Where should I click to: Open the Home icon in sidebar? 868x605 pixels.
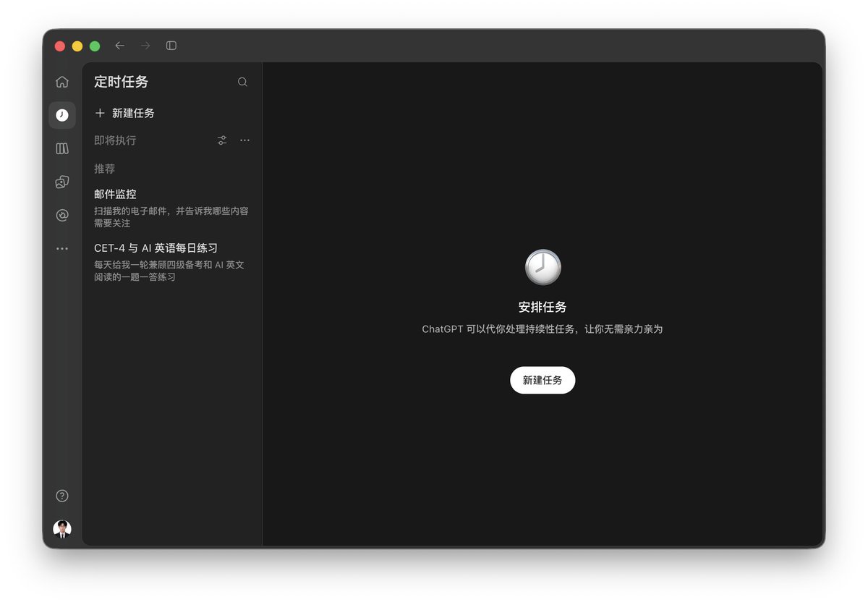pyautogui.click(x=62, y=82)
